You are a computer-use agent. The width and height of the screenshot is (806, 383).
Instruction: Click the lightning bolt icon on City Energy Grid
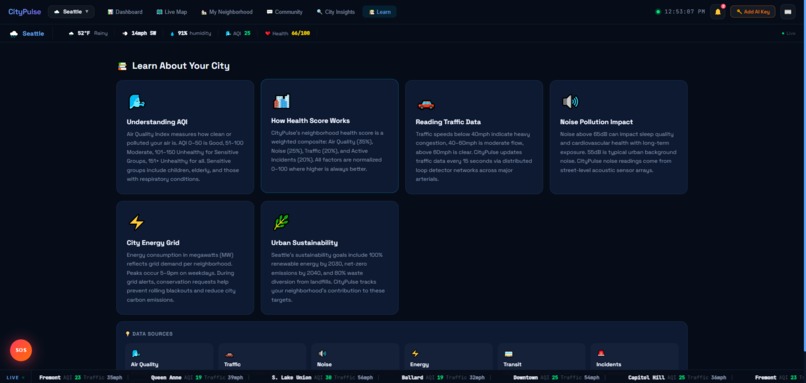(136, 223)
